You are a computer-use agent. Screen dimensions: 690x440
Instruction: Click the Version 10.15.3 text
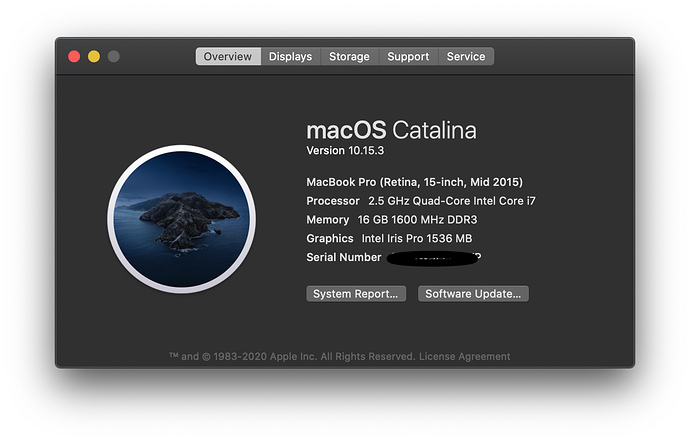pyautogui.click(x=345, y=150)
